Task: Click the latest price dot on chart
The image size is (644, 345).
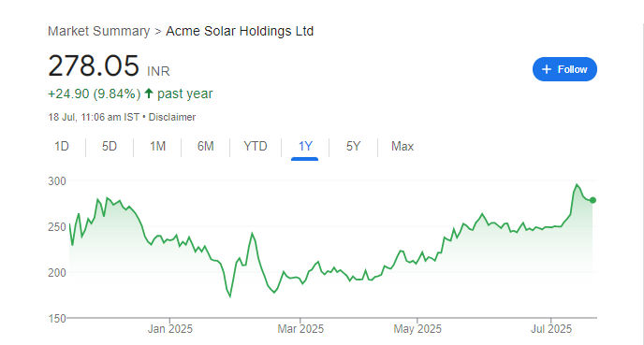Action: [x=593, y=200]
